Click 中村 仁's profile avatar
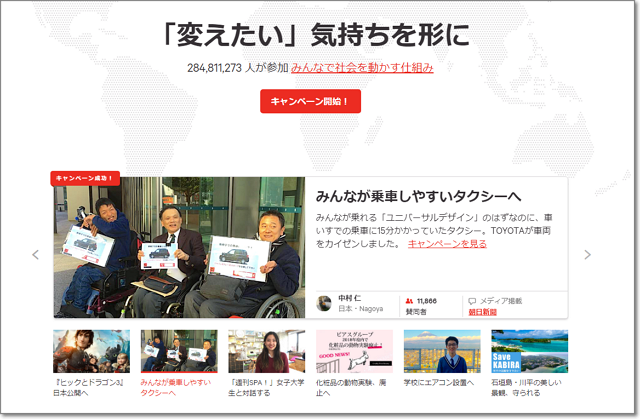The width and height of the screenshot is (640, 419). pyautogui.click(x=324, y=303)
